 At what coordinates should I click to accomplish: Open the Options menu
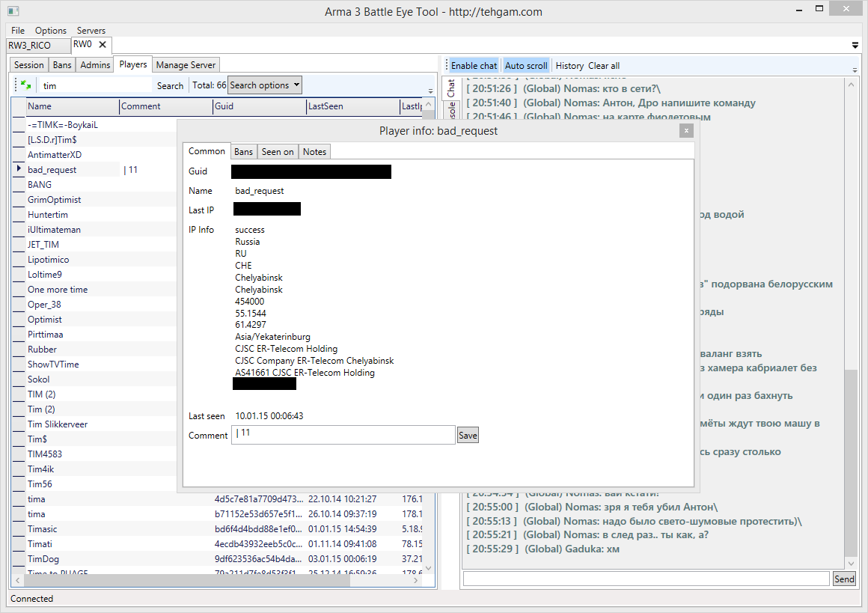[50, 31]
